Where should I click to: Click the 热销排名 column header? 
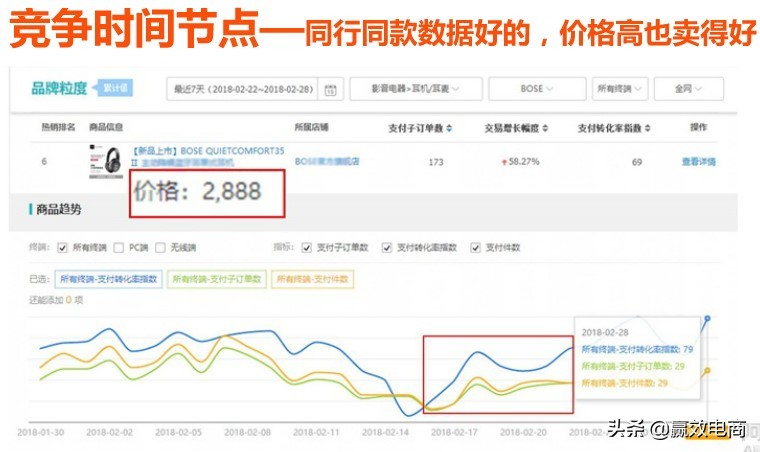(x=59, y=127)
